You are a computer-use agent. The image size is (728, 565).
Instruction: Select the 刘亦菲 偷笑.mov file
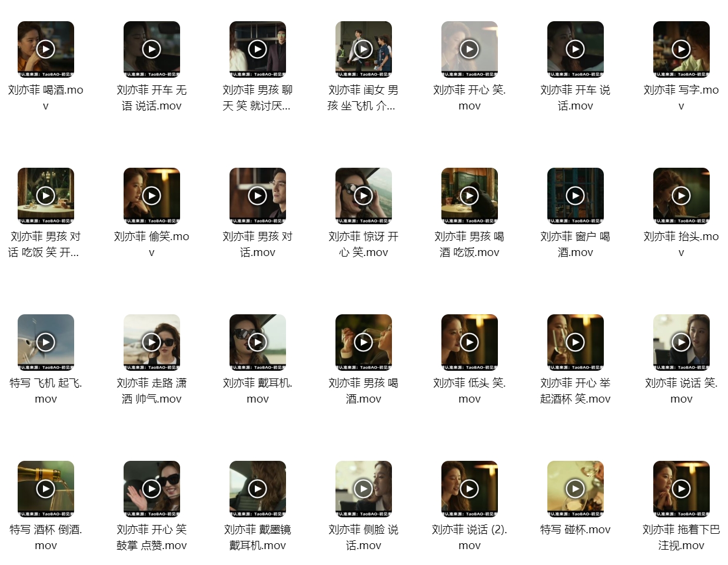click(x=152, y=196)
